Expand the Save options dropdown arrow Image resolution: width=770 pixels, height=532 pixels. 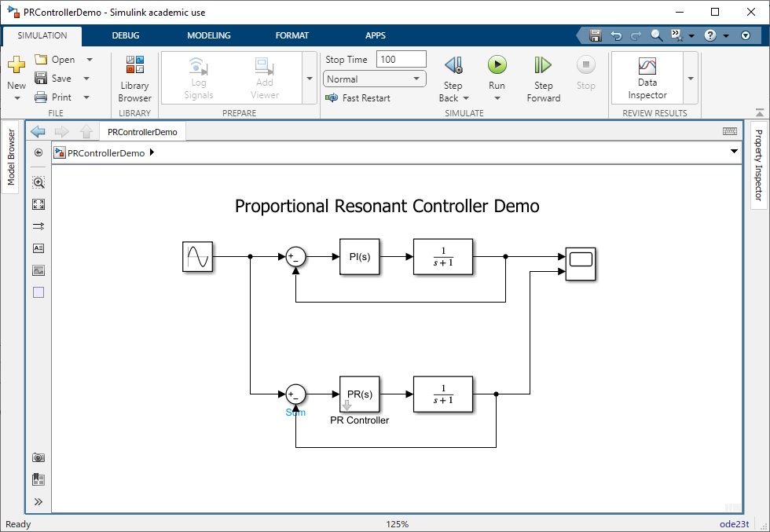pyautogui.click(x=86, y=78)
